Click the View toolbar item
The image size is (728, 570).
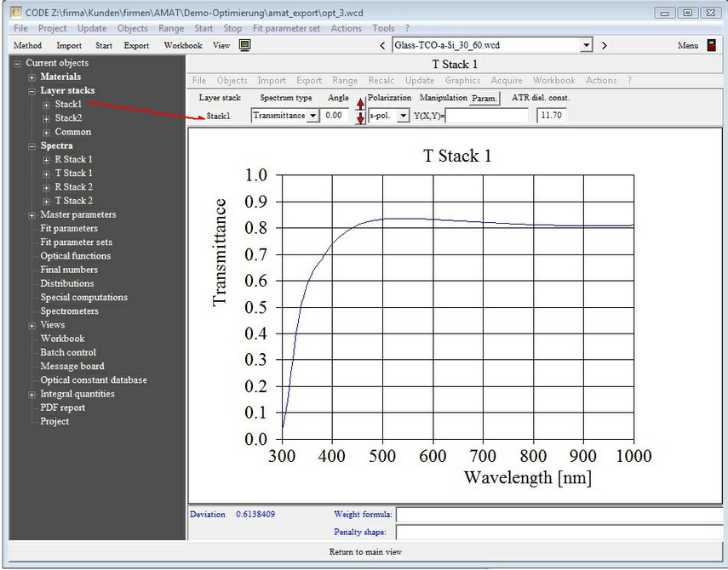[x=221, y=45]
